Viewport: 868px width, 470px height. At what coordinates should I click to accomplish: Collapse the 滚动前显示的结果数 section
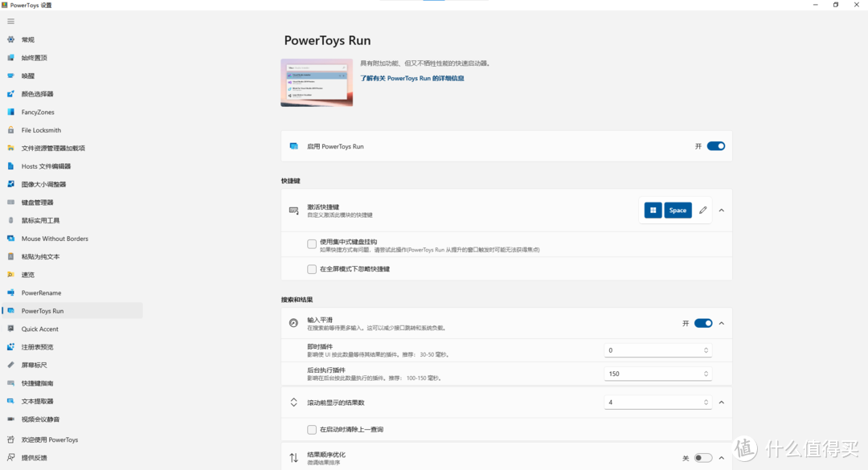tap(722, 402)
